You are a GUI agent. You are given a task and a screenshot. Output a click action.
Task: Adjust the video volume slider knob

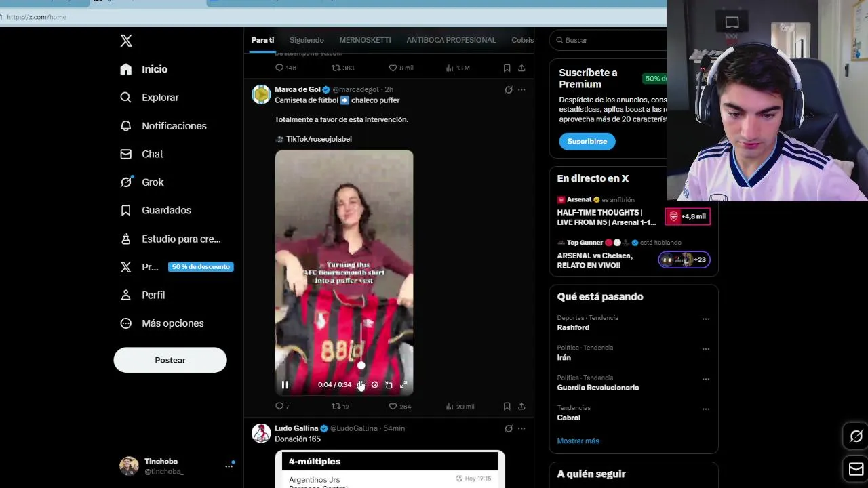pos(361,365)
